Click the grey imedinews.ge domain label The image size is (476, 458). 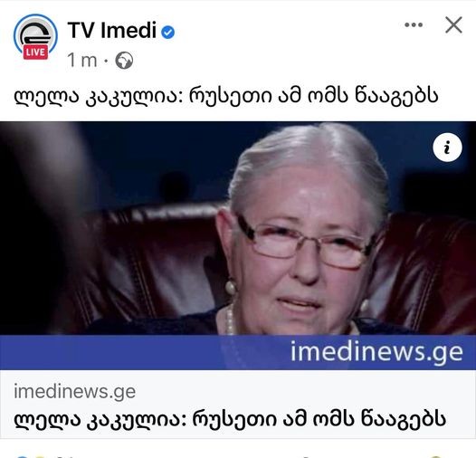point(75,391)
